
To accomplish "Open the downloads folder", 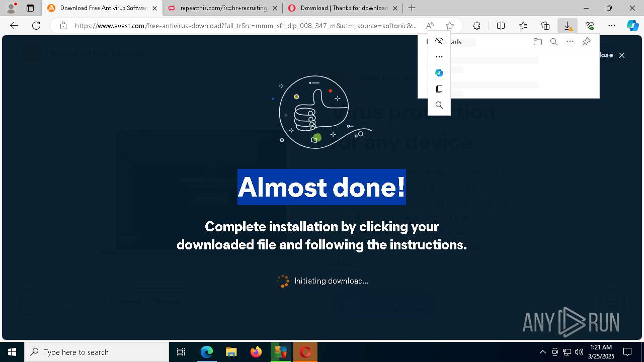I will (538, 42).
